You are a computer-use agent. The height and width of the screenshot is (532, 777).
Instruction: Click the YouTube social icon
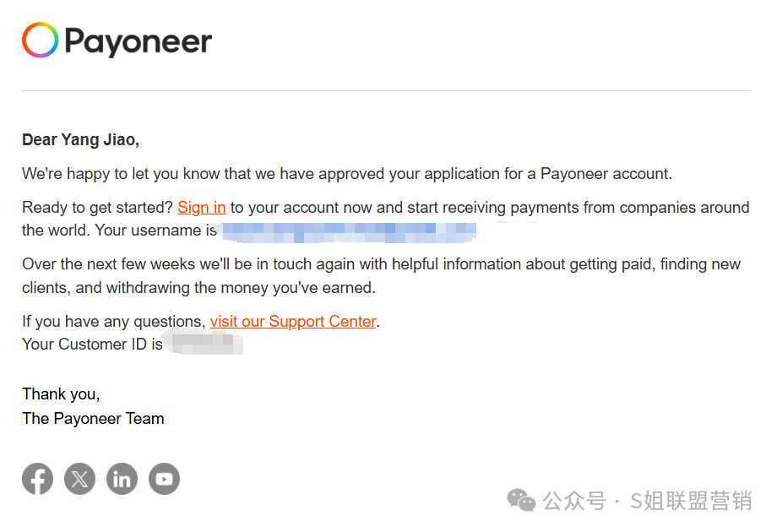click(164, 479)
